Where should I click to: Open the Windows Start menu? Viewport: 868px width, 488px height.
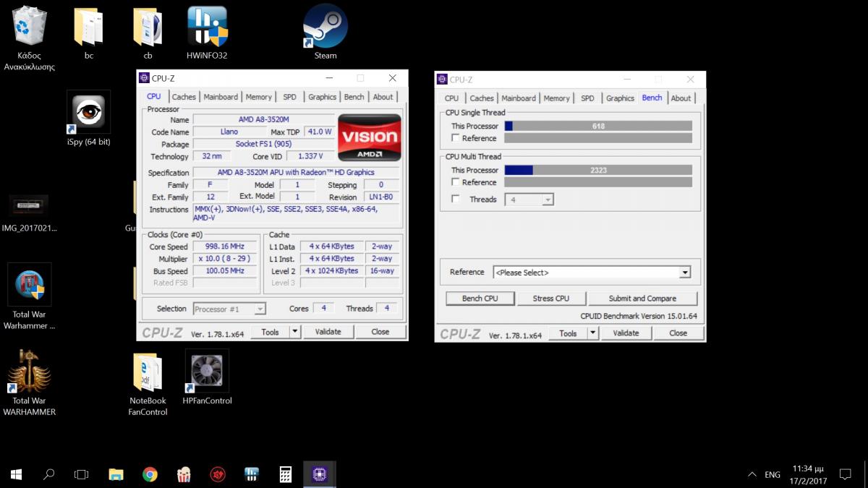pyautogui.click(x=16, y=474)
